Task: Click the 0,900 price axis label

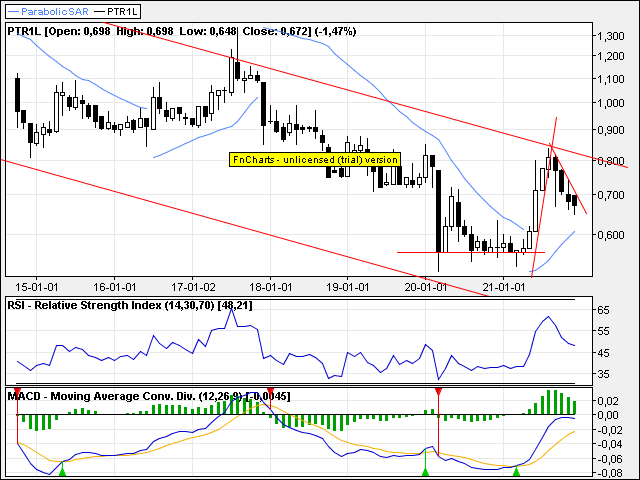Action: (611, 130)
